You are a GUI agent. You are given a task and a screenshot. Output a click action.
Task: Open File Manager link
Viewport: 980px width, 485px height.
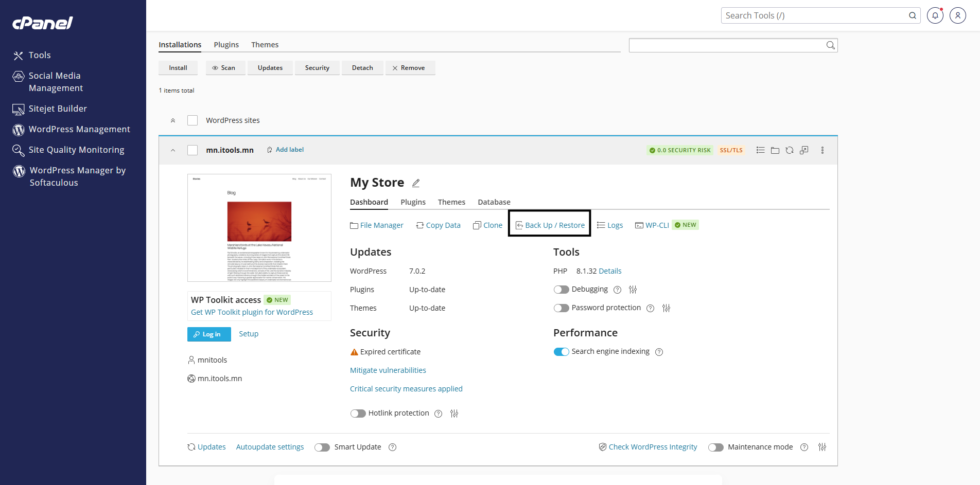click(377, 225)
